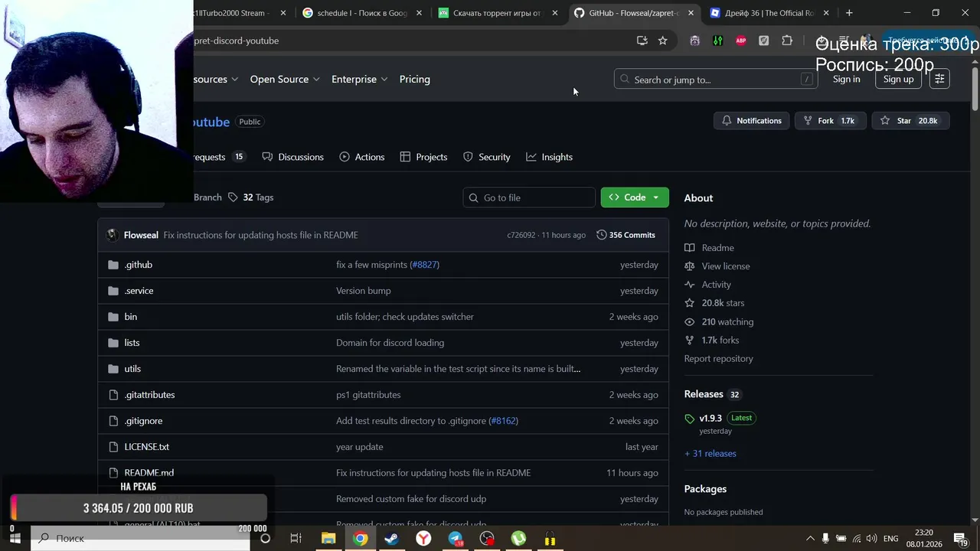The height and width of the screenshot is (551, 980).
Task: Switch to the Insights tab
Action: [549, 157]
